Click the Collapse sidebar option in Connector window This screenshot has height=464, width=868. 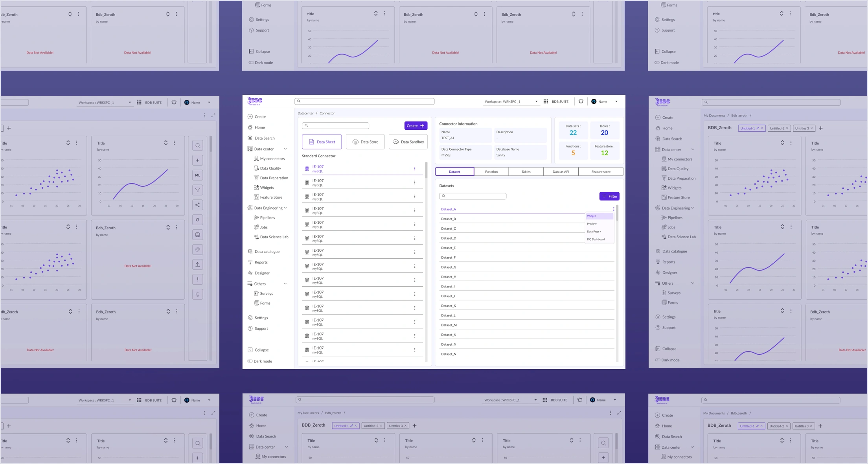258,350
